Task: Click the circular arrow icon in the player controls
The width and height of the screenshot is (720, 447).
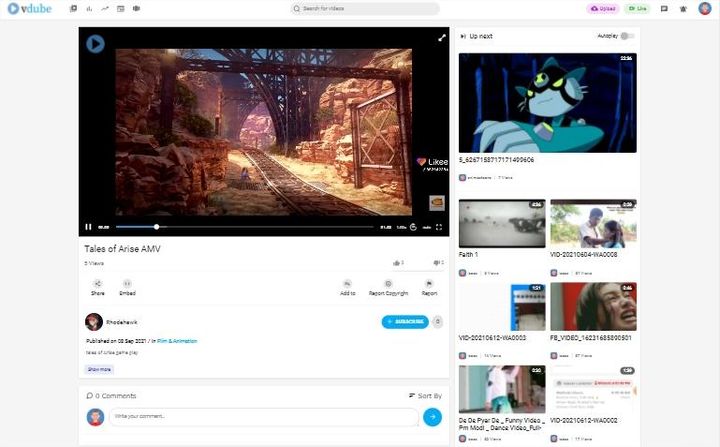Action: (413, 227)
